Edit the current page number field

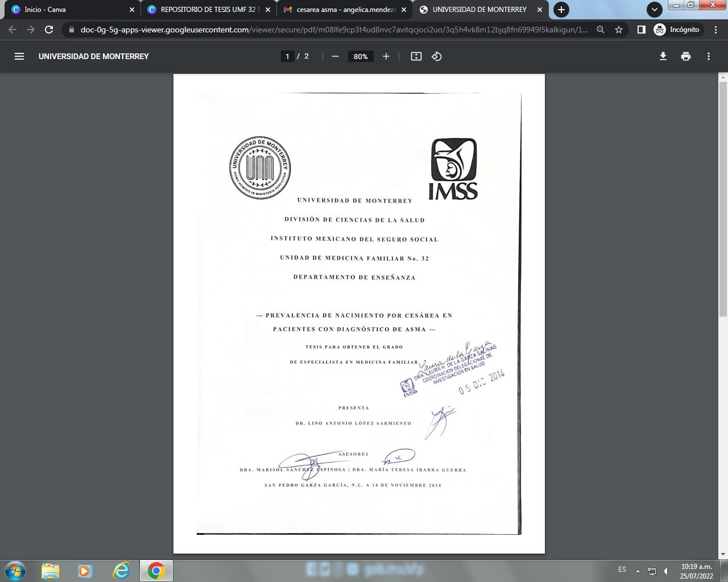(287, 56)
